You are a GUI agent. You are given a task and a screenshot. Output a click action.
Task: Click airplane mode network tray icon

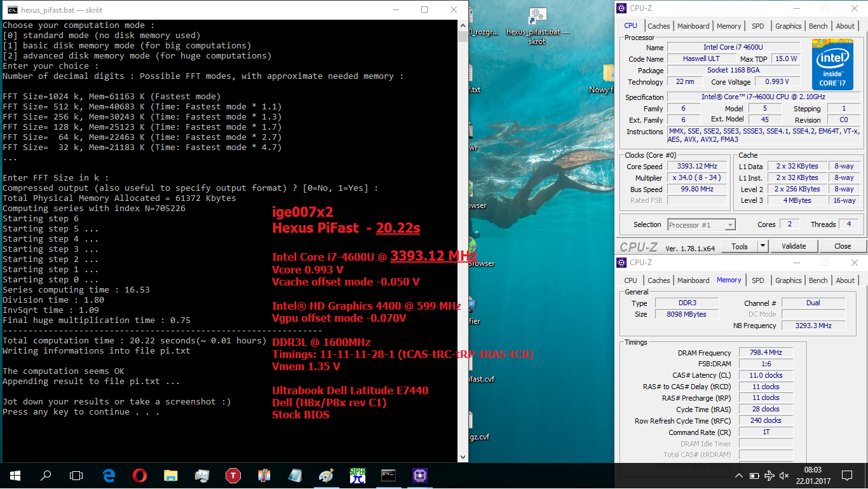tap(770, 475)
